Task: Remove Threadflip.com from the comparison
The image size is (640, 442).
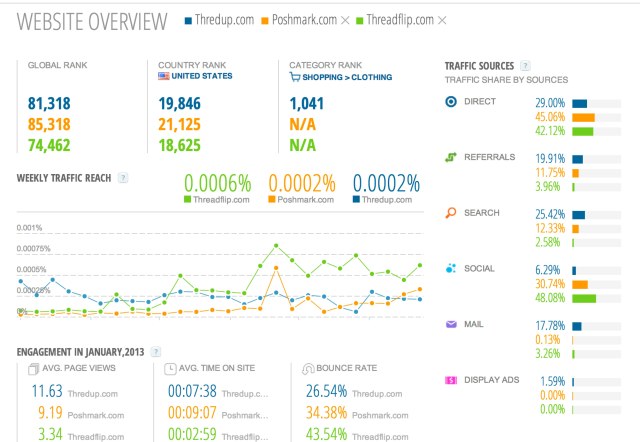Action: pyautogui.click(x=442, y=20)
